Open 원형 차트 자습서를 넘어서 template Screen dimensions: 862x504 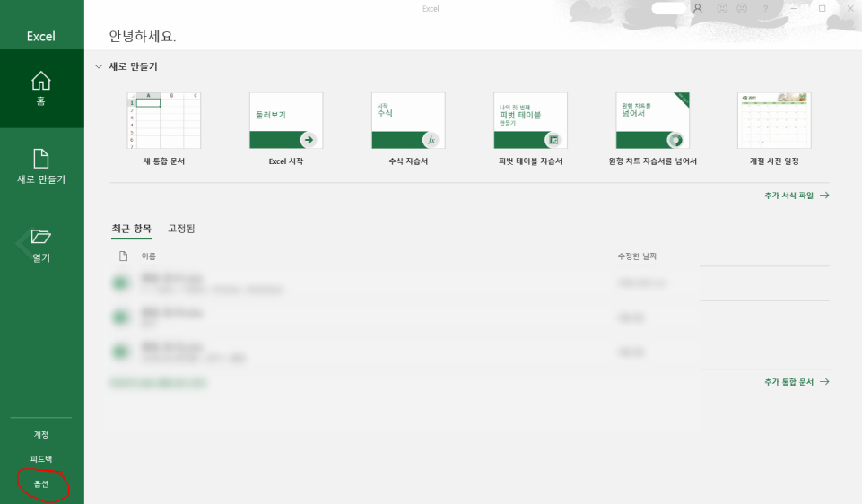point(652,129)
